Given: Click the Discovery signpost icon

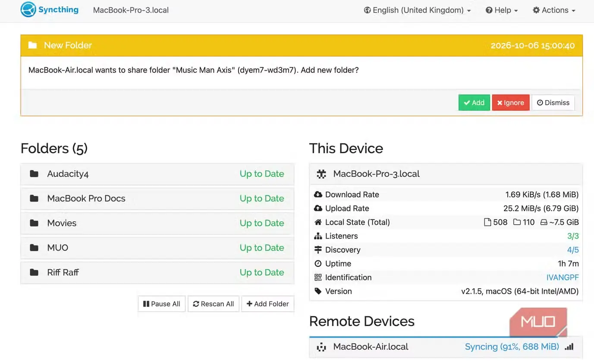Looking at the screenshot, I should click(318, 250).
